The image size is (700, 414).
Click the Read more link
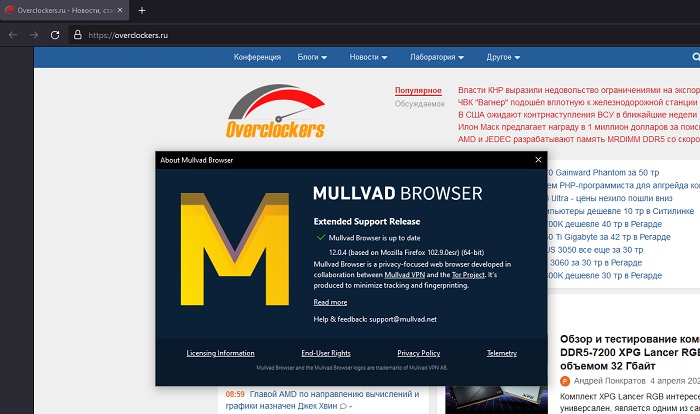click(x=330, y=302)
